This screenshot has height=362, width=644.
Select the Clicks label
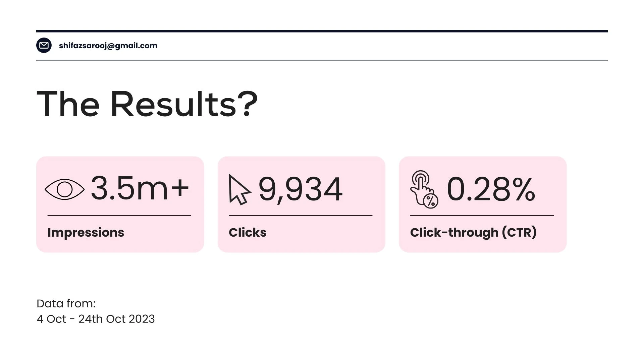click(248, 232)
